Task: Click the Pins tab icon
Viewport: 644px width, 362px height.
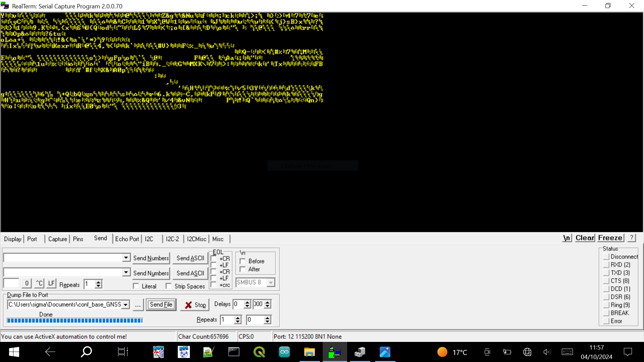Action: pyautogui.click(x=78, y=239)
